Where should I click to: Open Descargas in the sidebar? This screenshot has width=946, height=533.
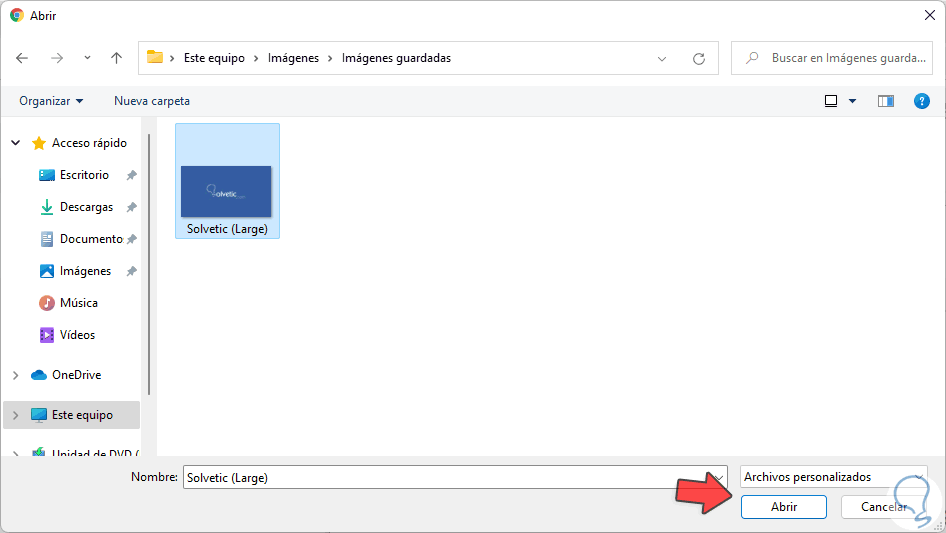pyautogui.click(x=86, y=207)
